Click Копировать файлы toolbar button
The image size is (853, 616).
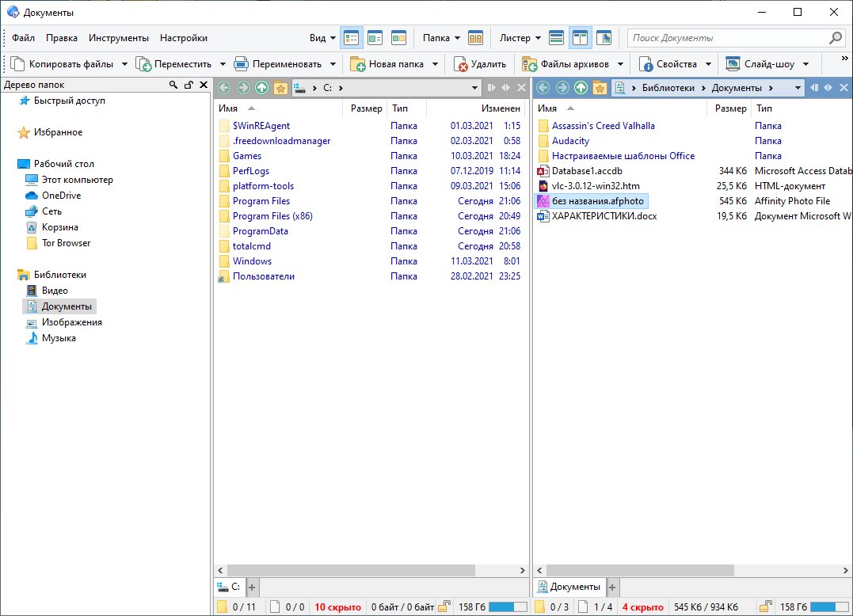62,64
